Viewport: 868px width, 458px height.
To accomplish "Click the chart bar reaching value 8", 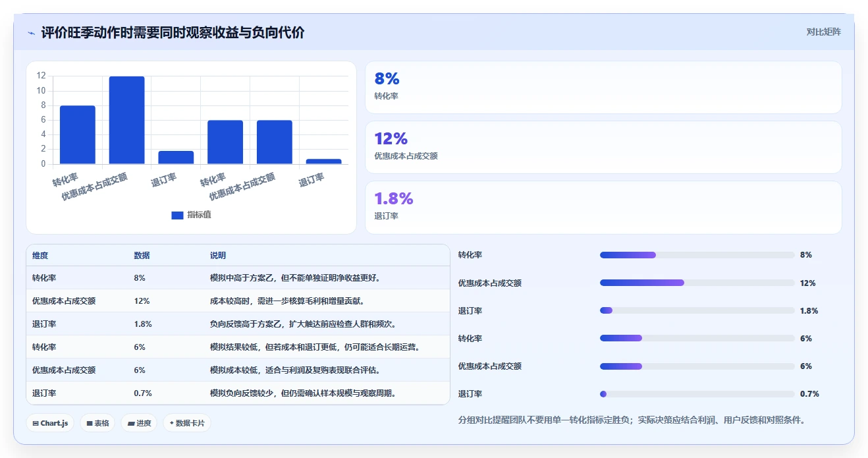I will coord(78,134).
